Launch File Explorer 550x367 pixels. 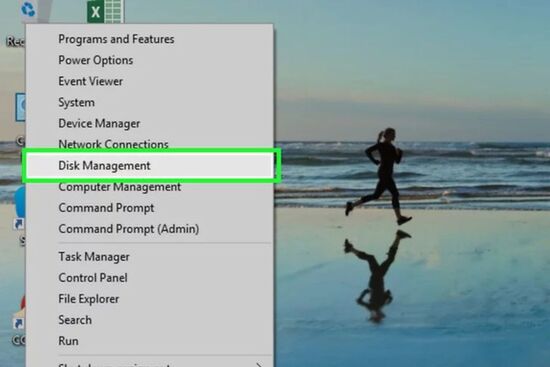pos(149,299)
